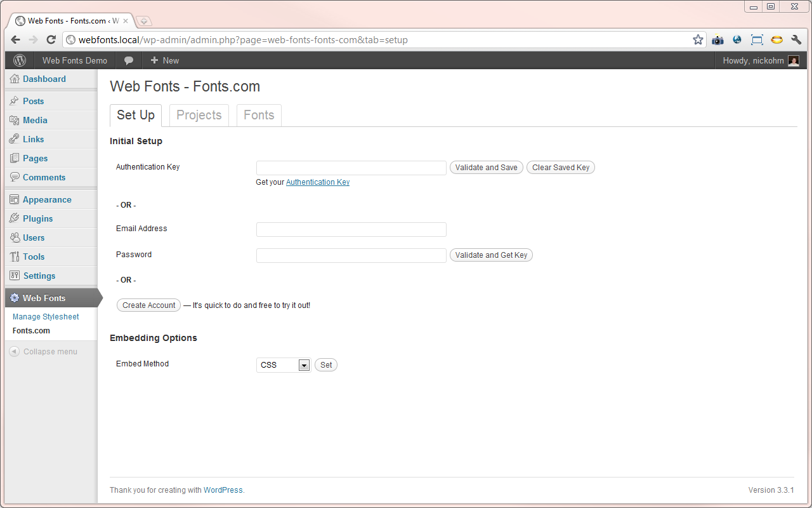Switch to the Set Up tab
This screenshot has width=812, height=508.
(136, 115)
